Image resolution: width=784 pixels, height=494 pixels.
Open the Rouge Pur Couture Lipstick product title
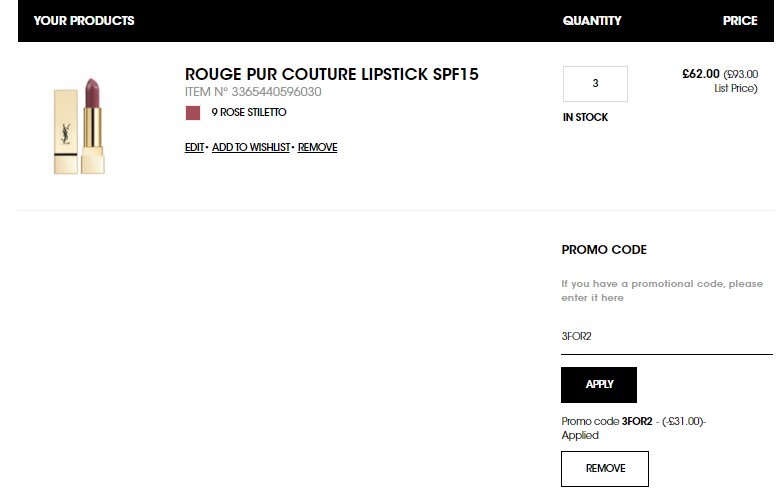pyautogui.click(x=332, y=74)
